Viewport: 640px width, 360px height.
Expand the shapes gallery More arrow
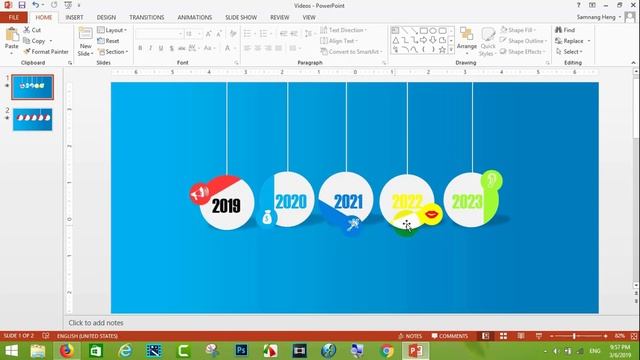pos(451,50)
